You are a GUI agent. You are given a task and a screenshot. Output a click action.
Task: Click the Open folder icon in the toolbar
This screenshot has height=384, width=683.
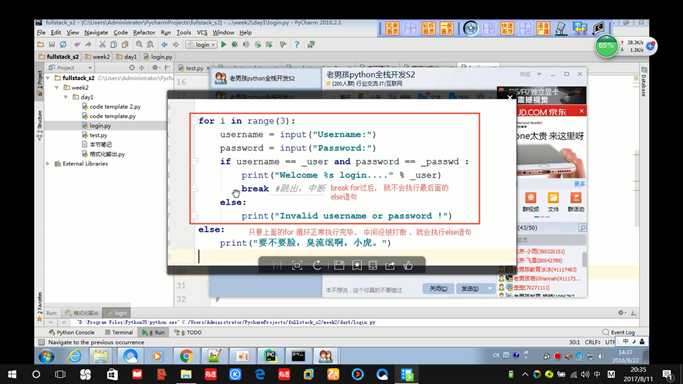41,44
